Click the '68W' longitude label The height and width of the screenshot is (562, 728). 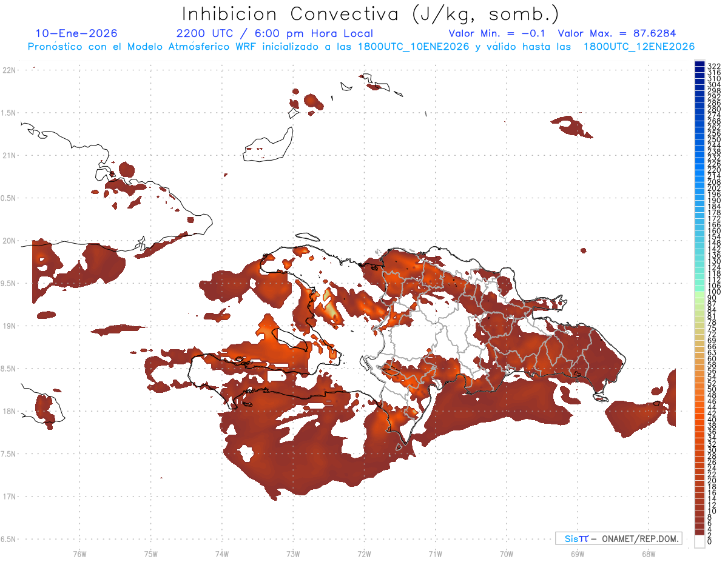[649, 554]
